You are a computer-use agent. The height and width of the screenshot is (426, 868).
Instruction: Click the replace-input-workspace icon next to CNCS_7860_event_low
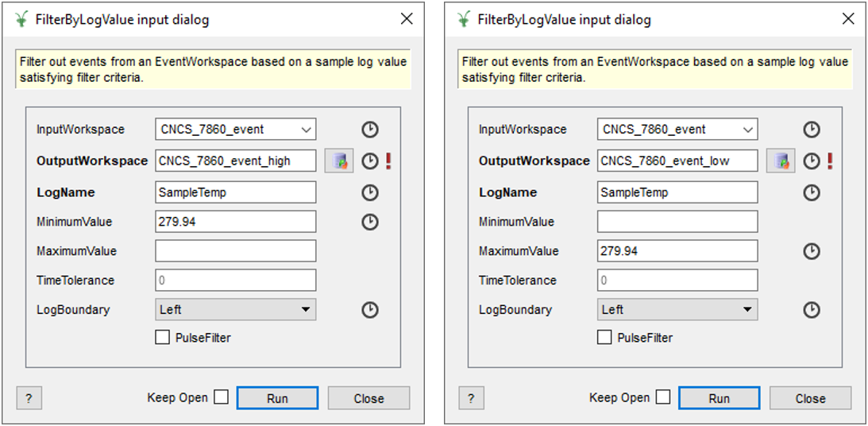(781, 161)
